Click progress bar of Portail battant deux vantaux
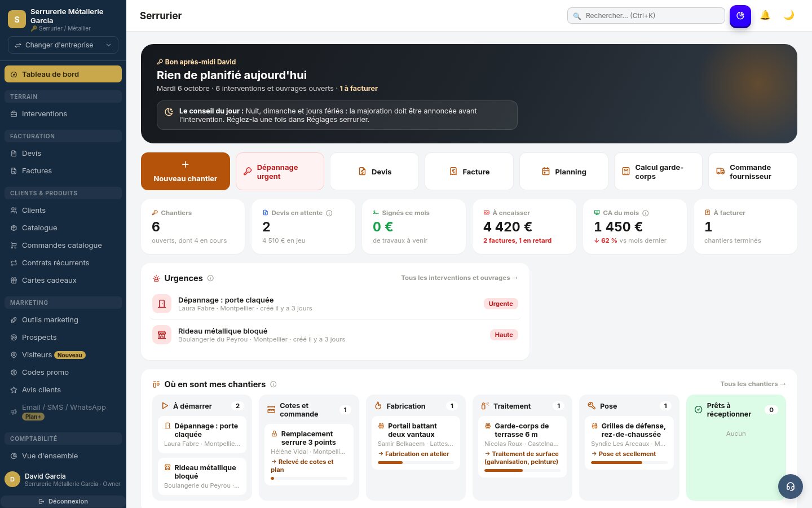 click(416, 463)
